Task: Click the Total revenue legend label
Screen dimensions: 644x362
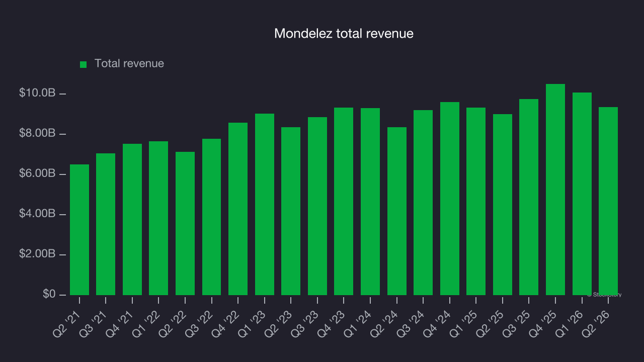Action: click(129, 64)
